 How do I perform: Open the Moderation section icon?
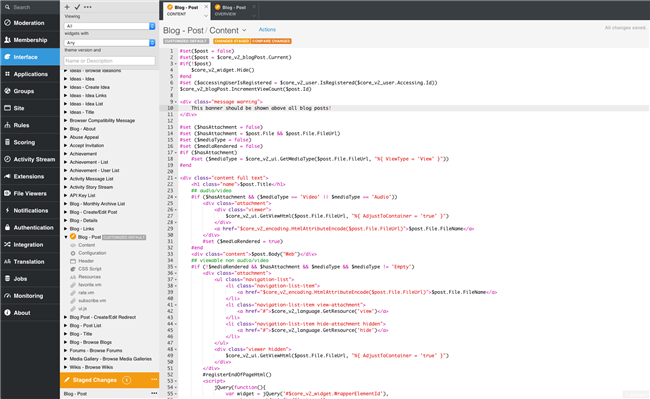(7, 23)
